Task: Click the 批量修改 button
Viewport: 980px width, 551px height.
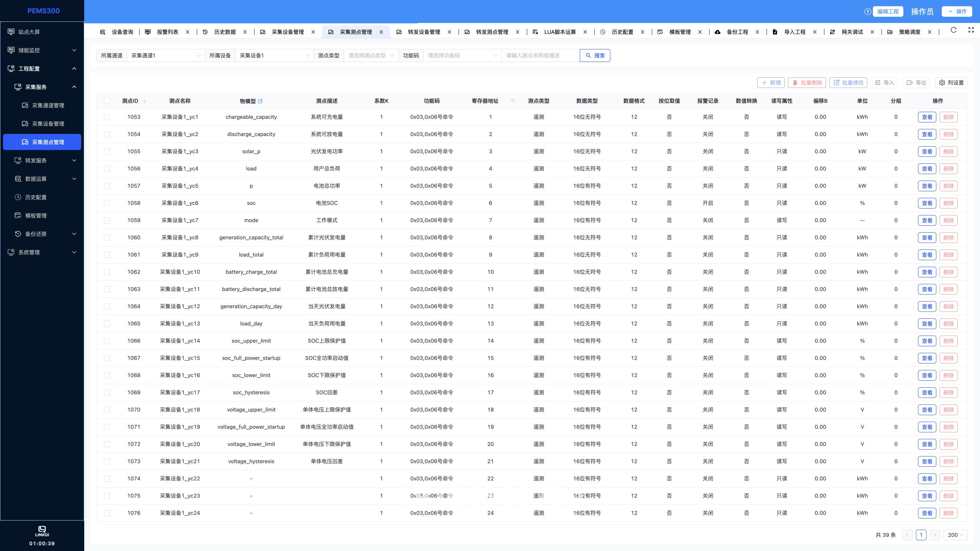Action: (848, 83)
